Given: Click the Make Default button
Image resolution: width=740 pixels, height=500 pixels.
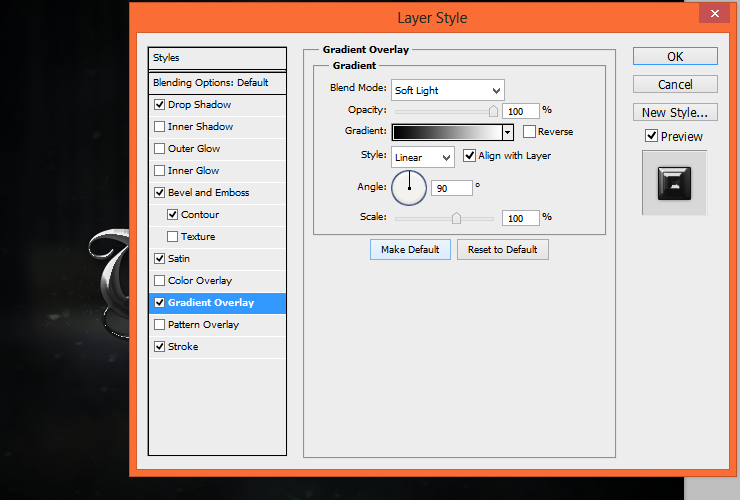Looking at the screenshot, I should pos(410,249).
